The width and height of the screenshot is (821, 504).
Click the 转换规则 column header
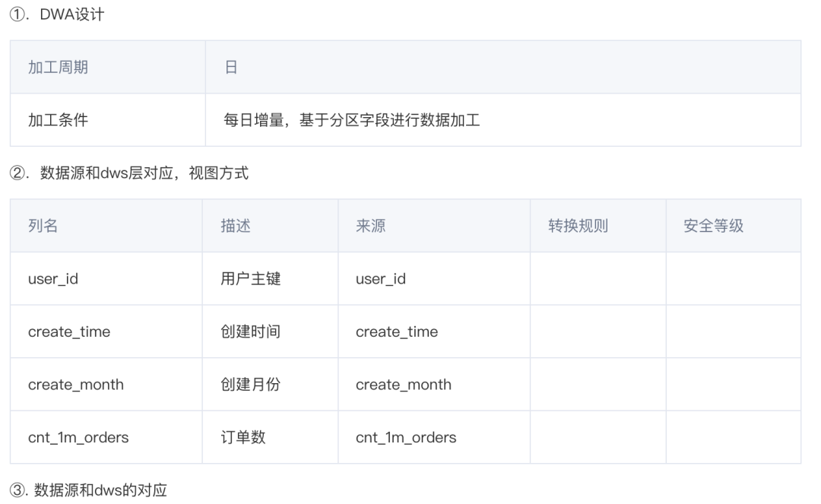(578, 226)
